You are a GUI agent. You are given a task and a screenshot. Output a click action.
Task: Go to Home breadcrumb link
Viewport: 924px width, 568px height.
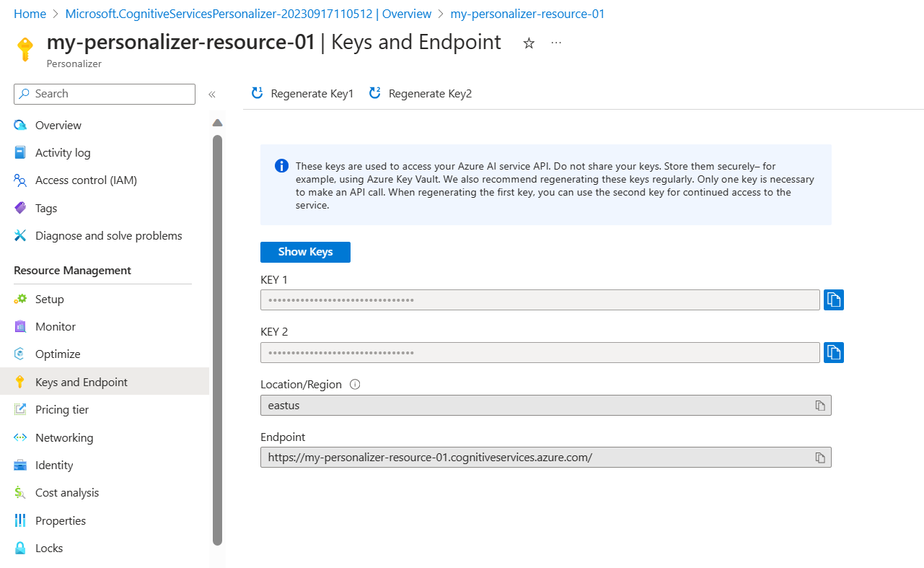click(30, 14)
